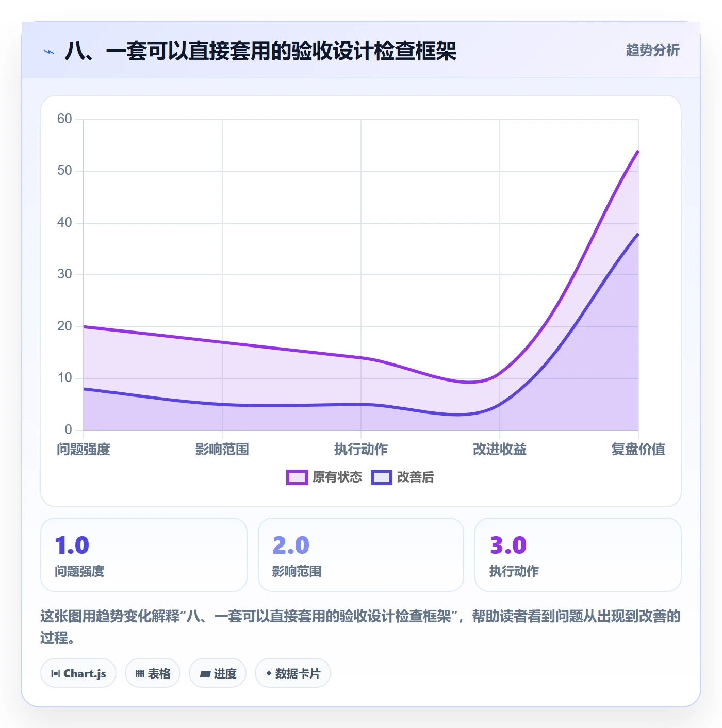The height and width of the screenshot is (728, 722).
Task: Click the 原有状态 line start at 问题强度
Action: coord(84,326)
